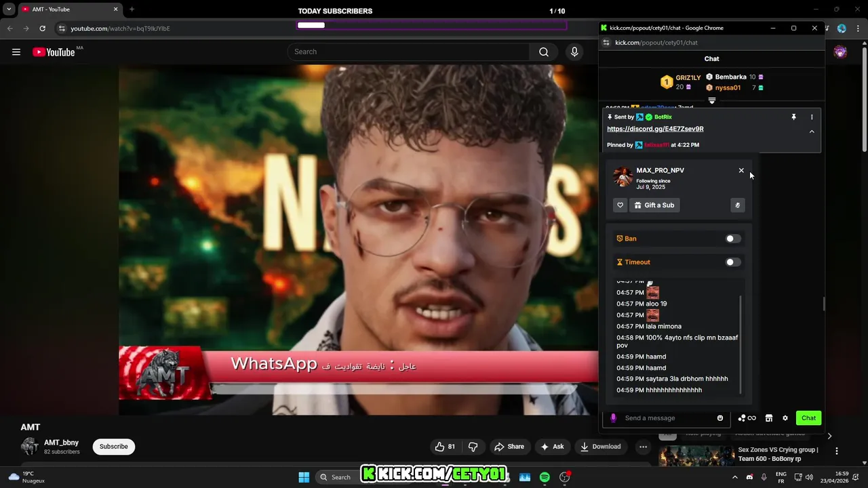Click the GRIZ1LY top gifter name
Image resolution: width=868 pixels, height=488 pixels.
click(688, 78)
